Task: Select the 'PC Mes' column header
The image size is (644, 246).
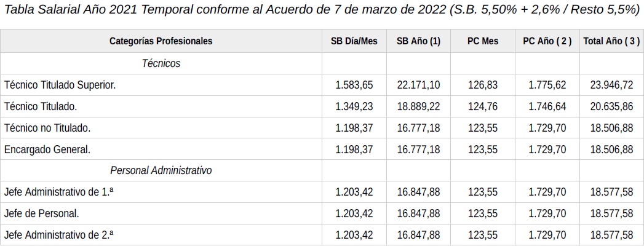Action: 483,41
